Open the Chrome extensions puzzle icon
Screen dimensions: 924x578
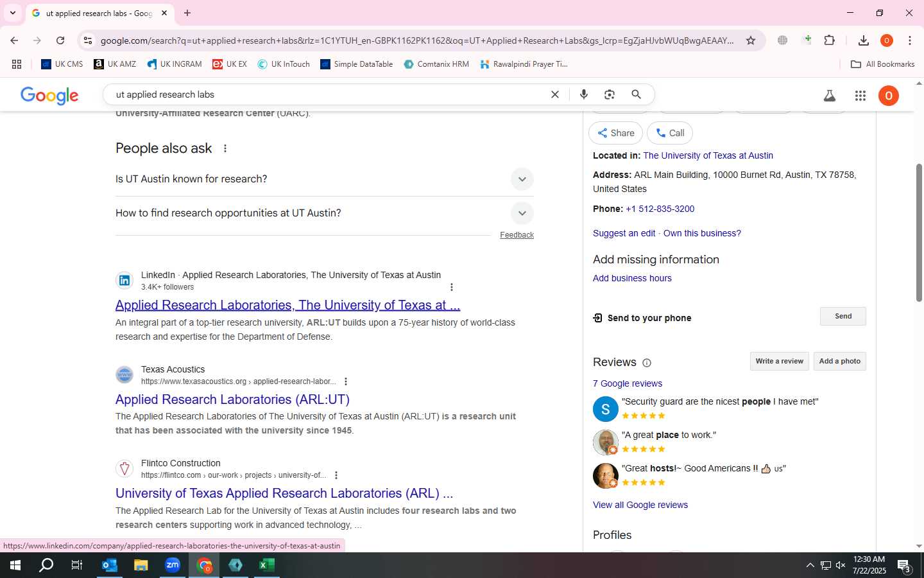point(830,40)
